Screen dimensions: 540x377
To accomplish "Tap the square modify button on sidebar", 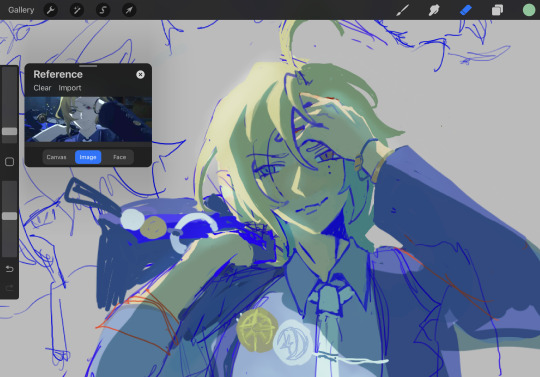I will coord(9,161).
